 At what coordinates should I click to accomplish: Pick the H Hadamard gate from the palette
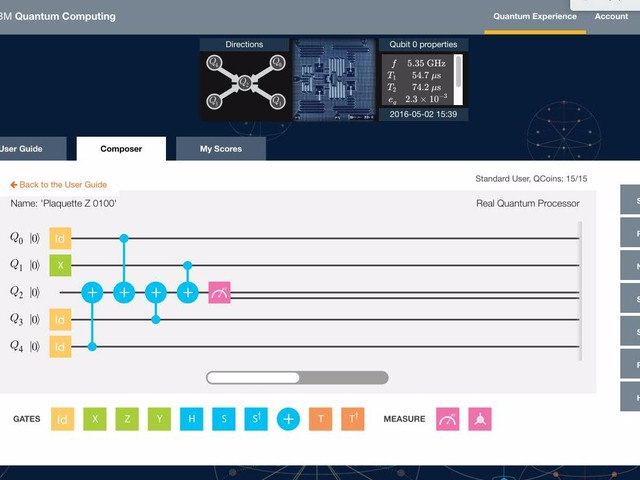191,419
